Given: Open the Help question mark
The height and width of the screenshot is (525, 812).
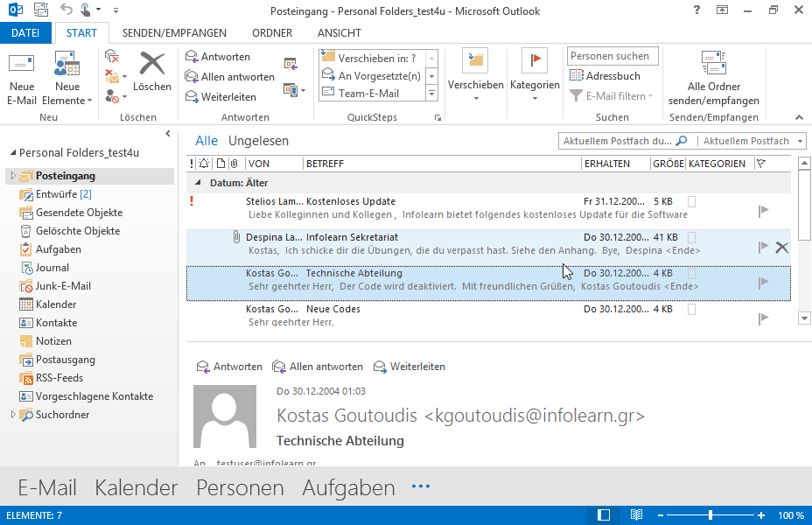Looking at the screenshot, I should point(696,10).
